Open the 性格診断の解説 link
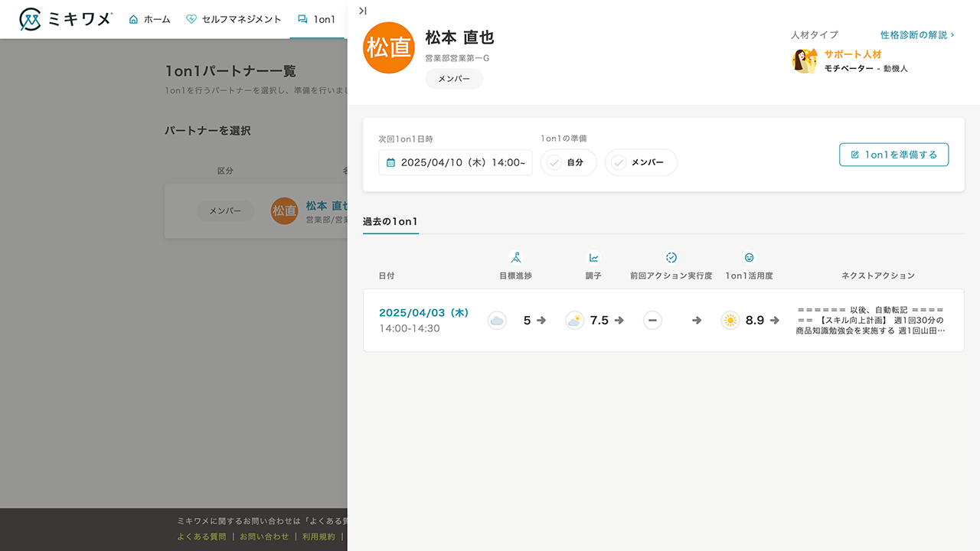 [917, 35]
